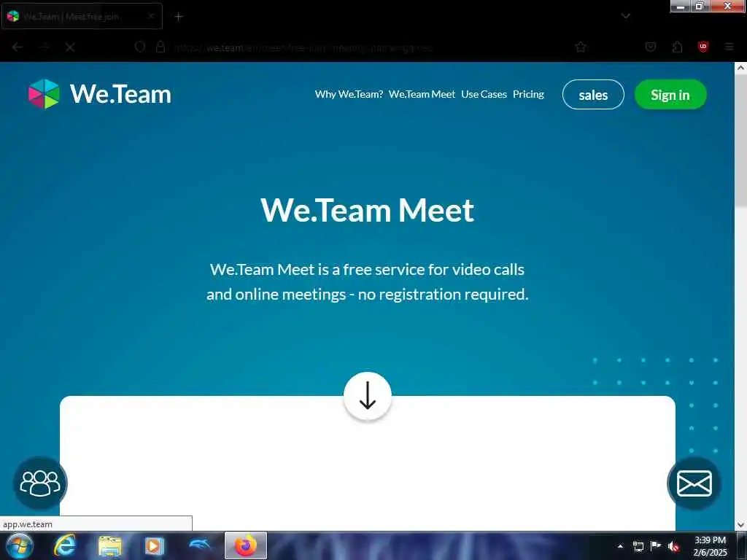
Task: Click the green Sign in button
Action: point(670,94)
